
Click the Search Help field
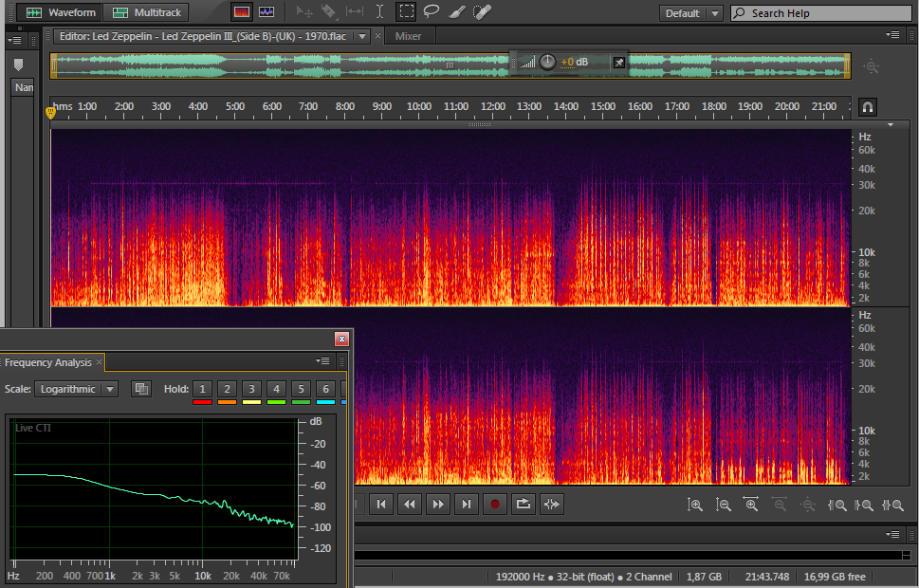tap(820, 13)
